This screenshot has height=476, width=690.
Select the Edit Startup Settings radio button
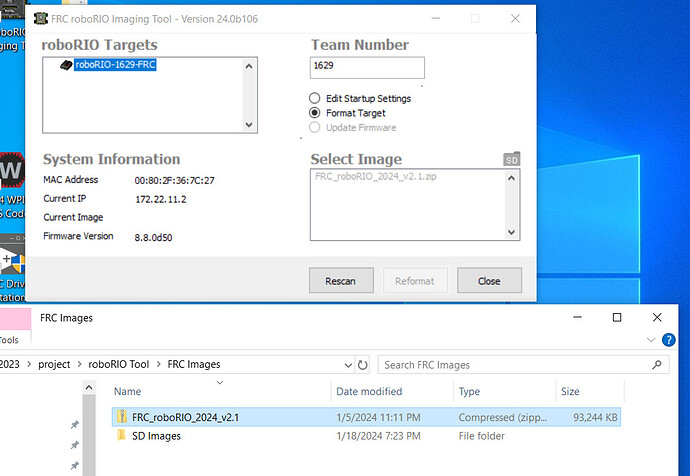314,98
